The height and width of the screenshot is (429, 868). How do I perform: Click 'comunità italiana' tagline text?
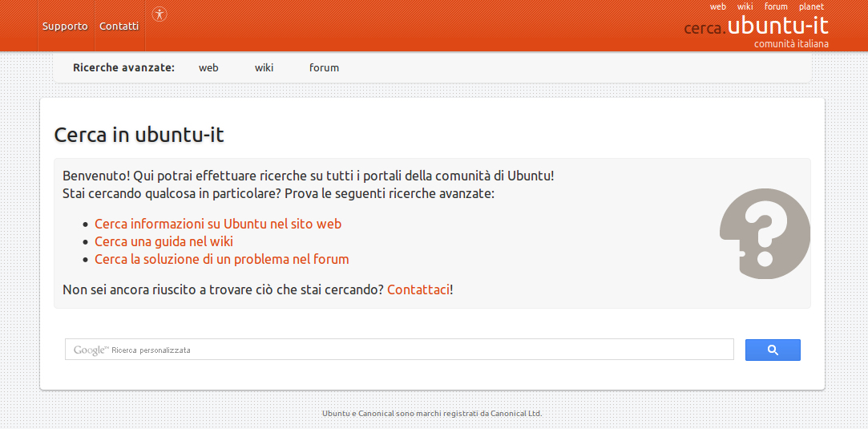(792, 44)
